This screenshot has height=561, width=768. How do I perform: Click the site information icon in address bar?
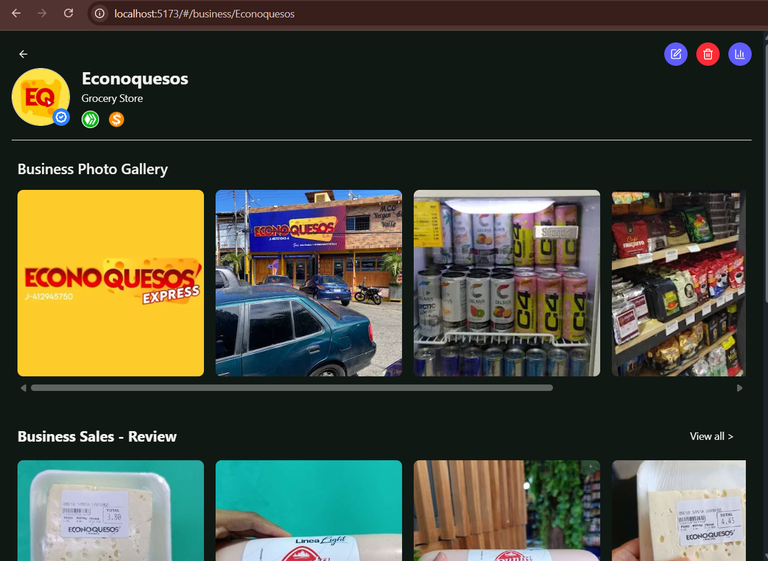[x=100, y=13]
